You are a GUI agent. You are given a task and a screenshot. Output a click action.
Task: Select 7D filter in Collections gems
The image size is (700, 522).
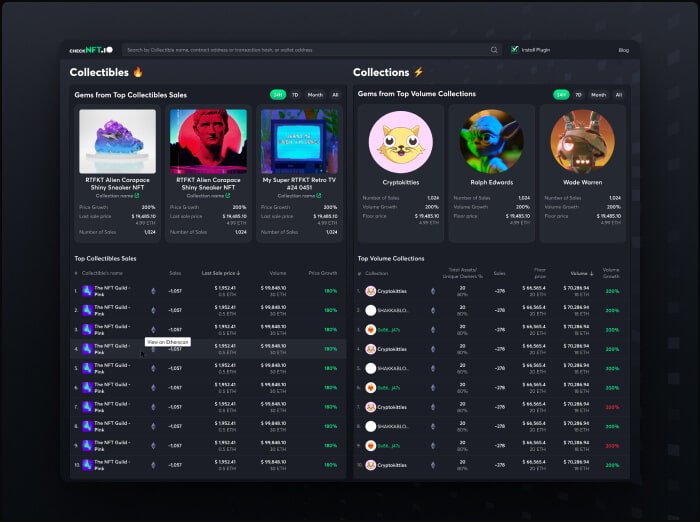point(579,95)
